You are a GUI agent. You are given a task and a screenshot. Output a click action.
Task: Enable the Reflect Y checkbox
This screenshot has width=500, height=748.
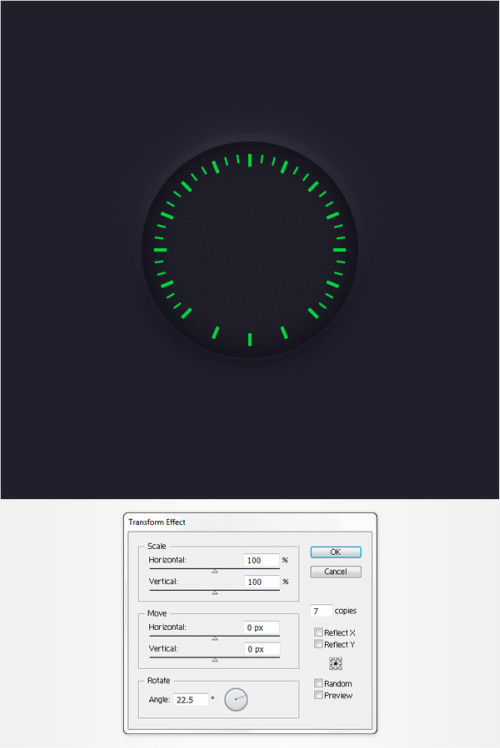click(318, 644)
